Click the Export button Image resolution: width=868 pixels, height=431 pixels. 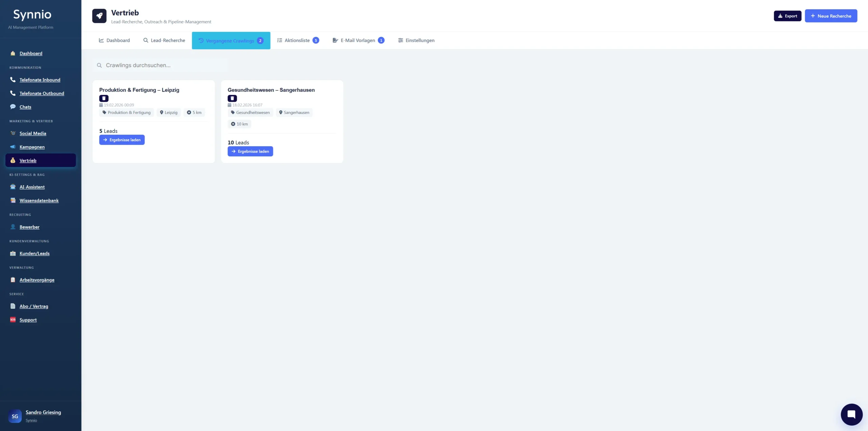787,16
